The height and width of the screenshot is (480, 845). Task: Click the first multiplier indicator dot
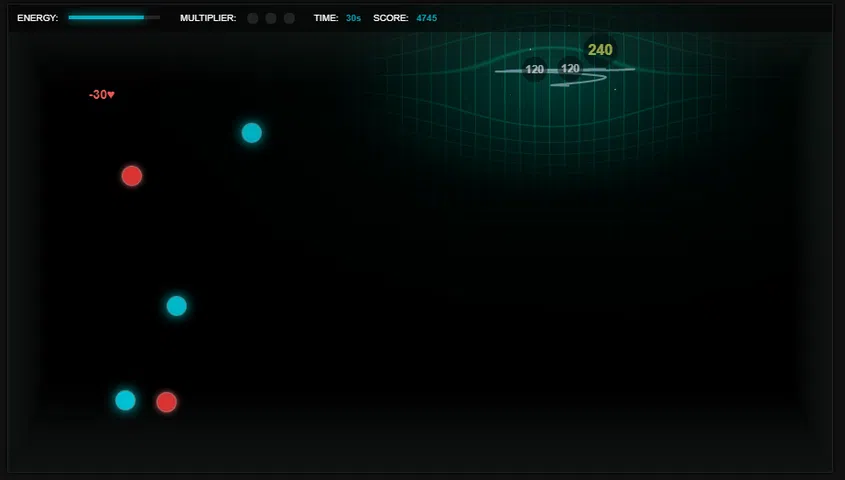pyautogui.click(x=253, y=18)
